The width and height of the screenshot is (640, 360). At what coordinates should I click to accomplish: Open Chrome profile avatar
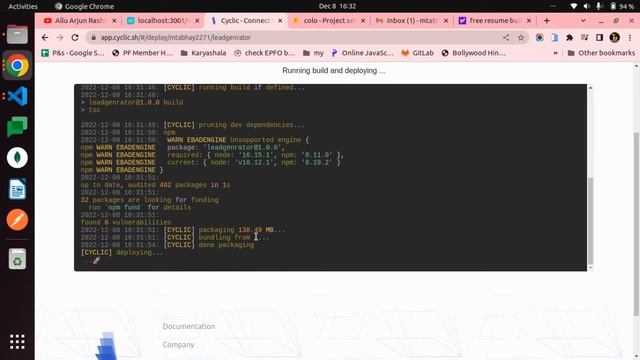pyautogui.click(x=614, y=38)
